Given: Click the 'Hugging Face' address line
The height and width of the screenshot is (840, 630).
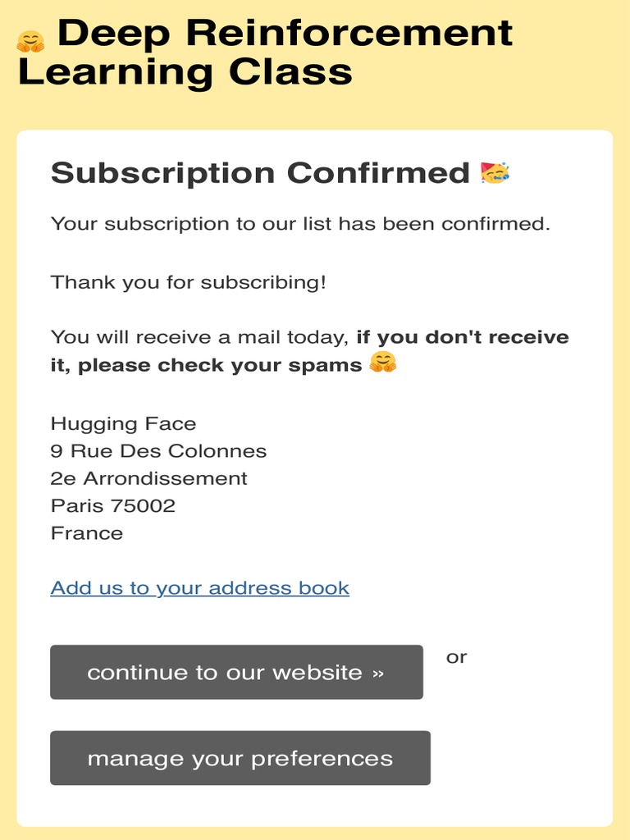Looking at the screenshot, I should [x=124, y=424].
